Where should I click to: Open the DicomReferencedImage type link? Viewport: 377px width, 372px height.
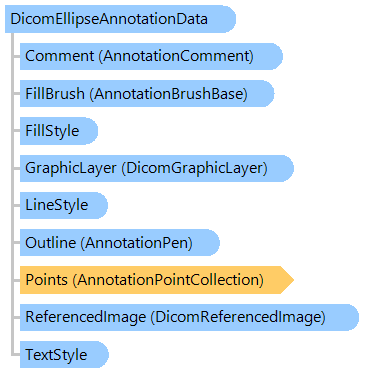pyautogui.click(x=238, y=317)
